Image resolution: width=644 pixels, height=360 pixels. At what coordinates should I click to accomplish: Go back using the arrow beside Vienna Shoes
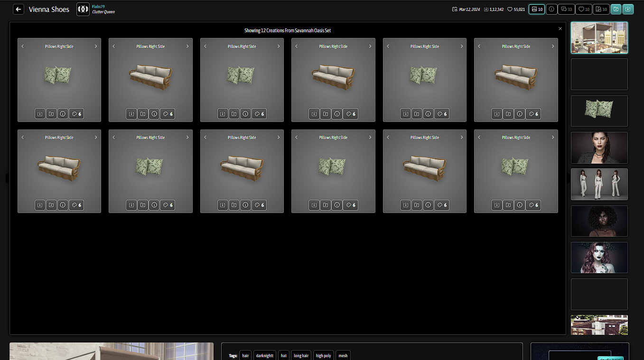tap(19, 9)
